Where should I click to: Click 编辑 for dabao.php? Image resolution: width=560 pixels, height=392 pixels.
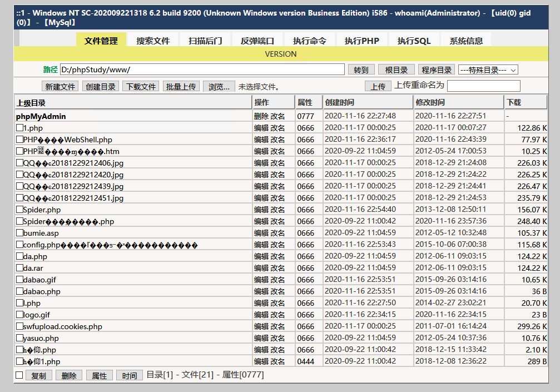[261, 291]
